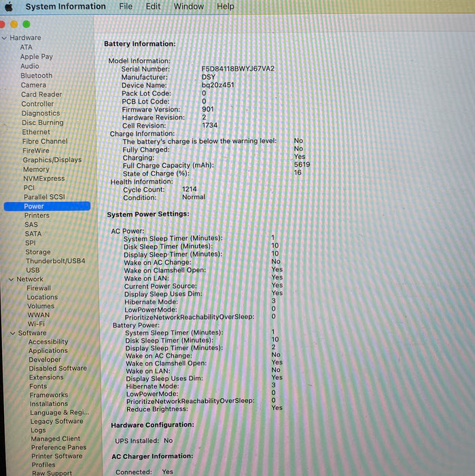Screen dimensions: 475x476
Task: Select Printers in the sidebar
Action: [37, 216]
